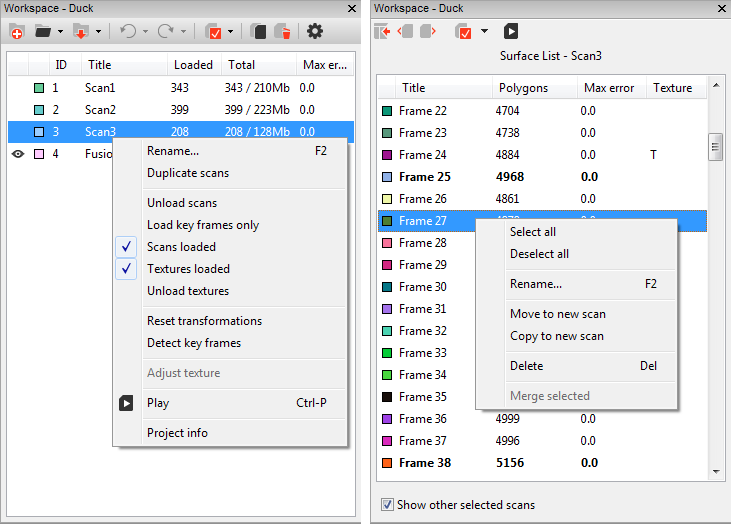Click the Save project down-arrow folder icon

(81, 32)
